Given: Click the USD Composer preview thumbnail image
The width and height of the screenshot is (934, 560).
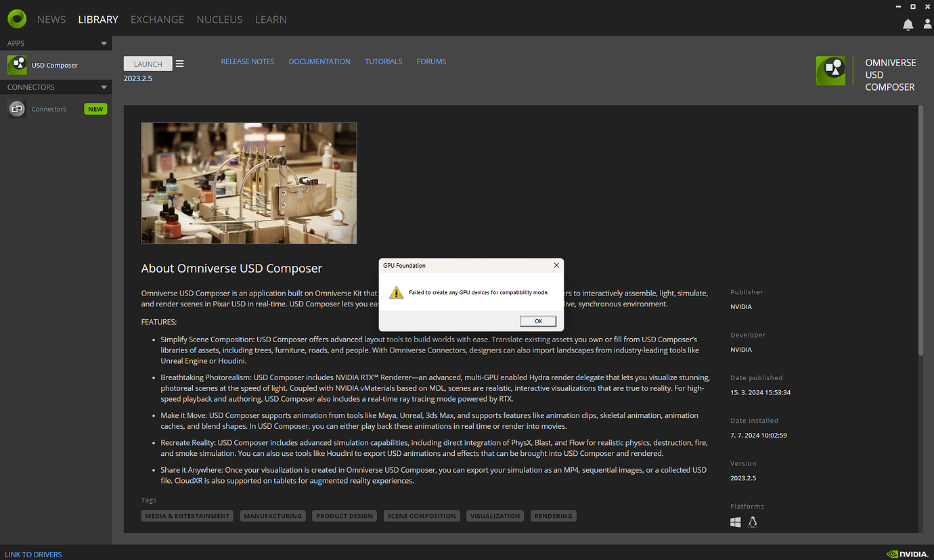Looking at the screenshot, I should (x=248, y=183).
